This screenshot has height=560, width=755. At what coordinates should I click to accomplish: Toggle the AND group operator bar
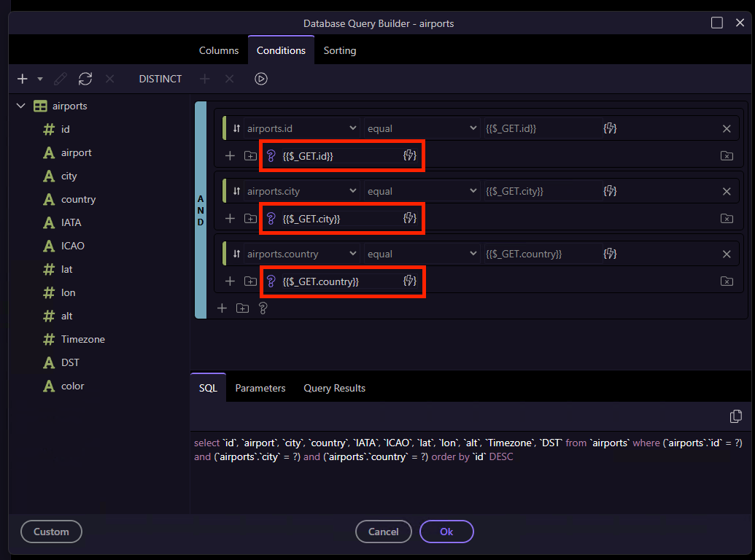[201, 210]
